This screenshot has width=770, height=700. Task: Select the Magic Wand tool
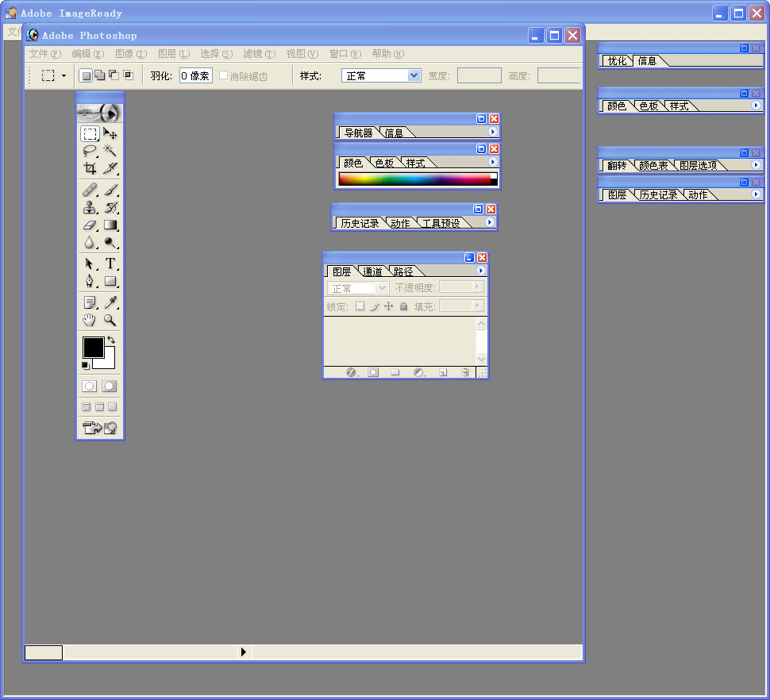pos(110,150)
